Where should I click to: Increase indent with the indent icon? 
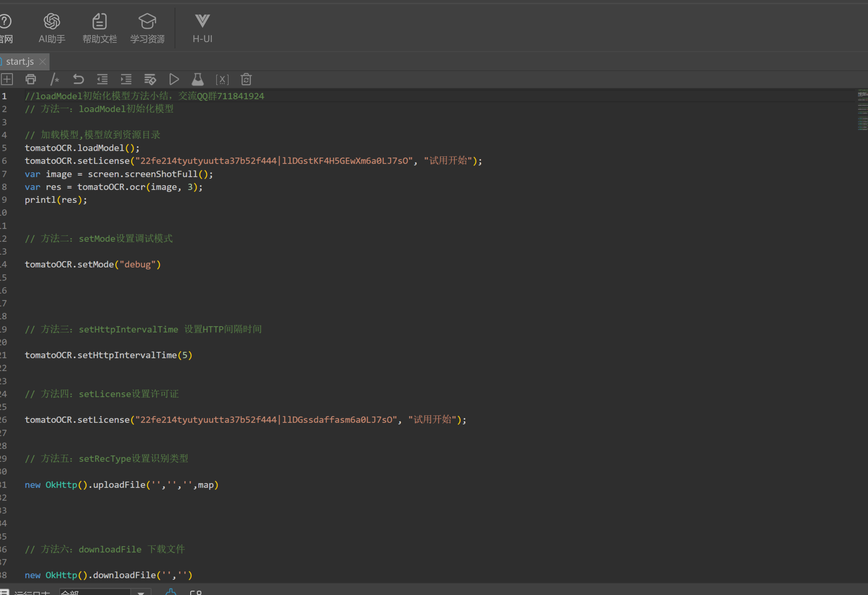click(x=126, y=79)
